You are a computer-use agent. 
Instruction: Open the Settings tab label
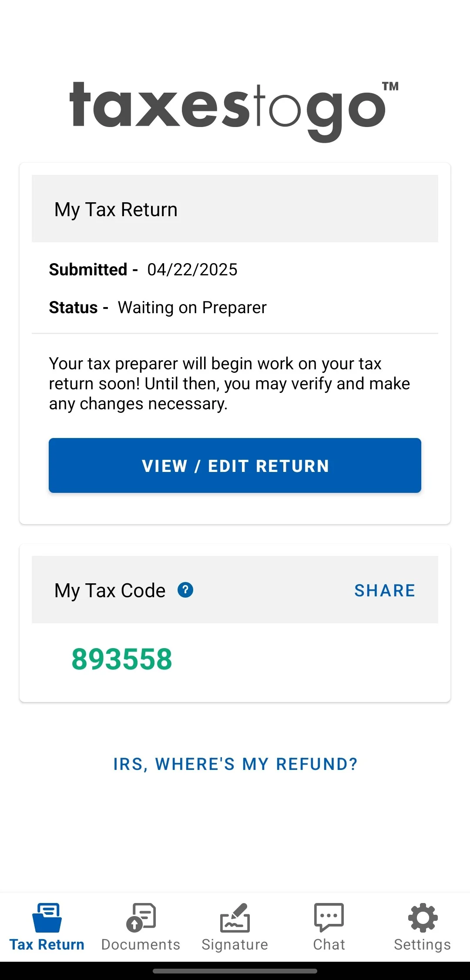click(423, 945)
